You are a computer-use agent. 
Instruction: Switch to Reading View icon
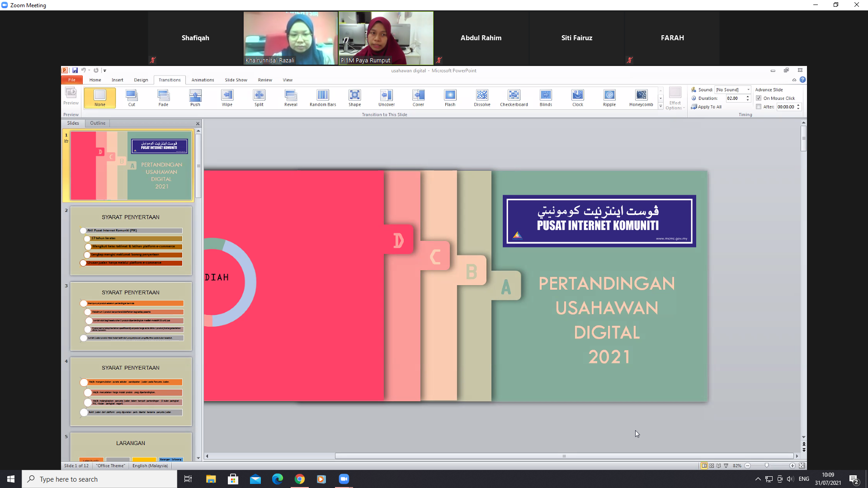[x=719, y=466]
